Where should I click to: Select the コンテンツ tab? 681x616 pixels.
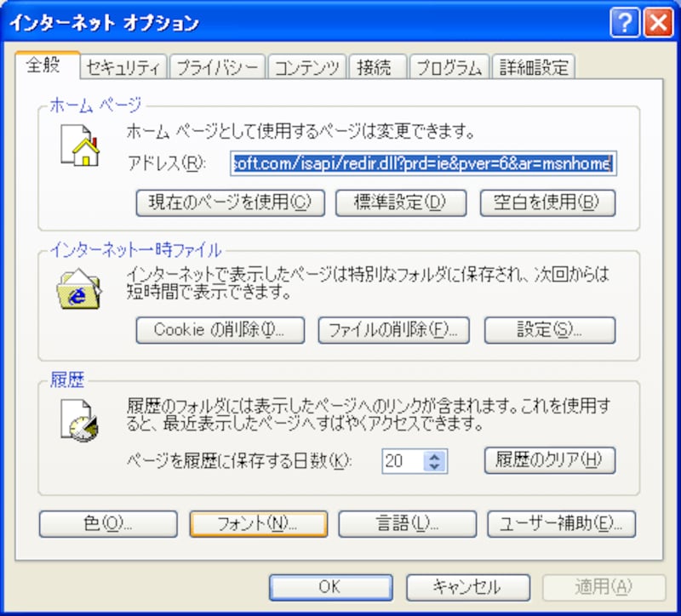click(x=307, y=67)
